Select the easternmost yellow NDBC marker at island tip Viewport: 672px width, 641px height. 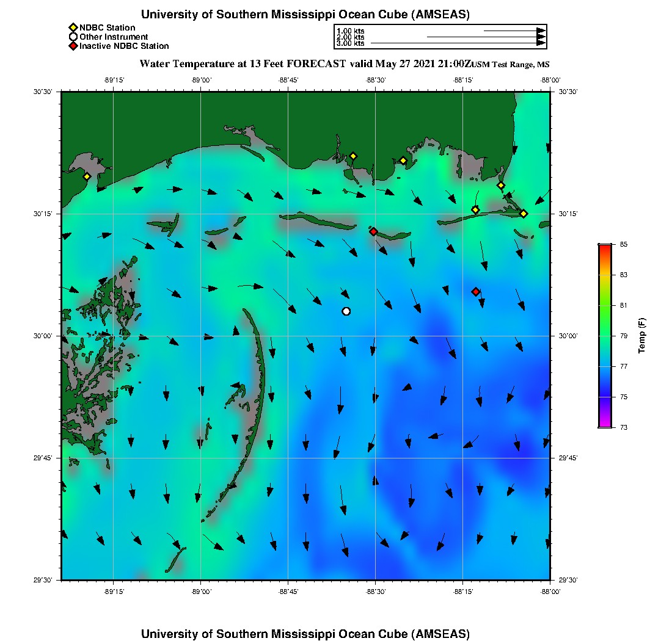tap(524, 214)
